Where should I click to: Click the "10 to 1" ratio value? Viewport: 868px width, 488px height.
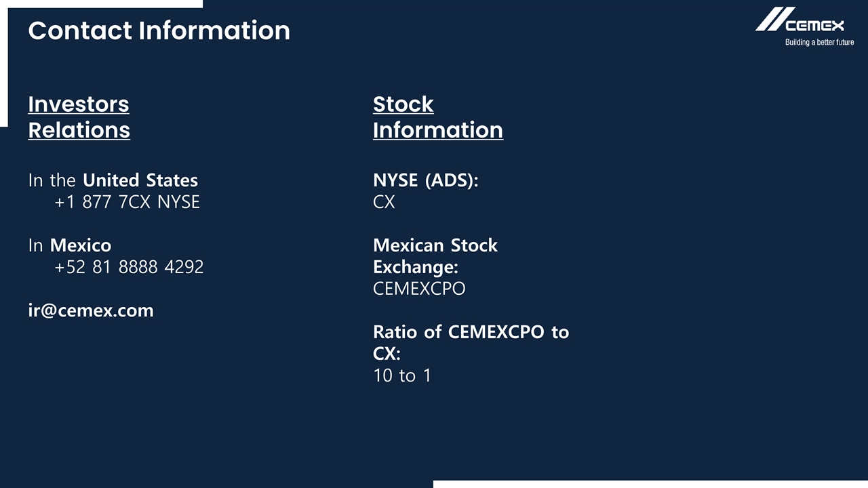(x=401, y=375)
